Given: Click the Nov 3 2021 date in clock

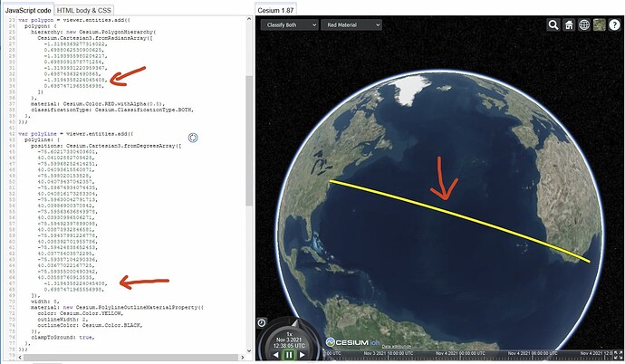Looking at the screenshot, I should tap(289, 340).
